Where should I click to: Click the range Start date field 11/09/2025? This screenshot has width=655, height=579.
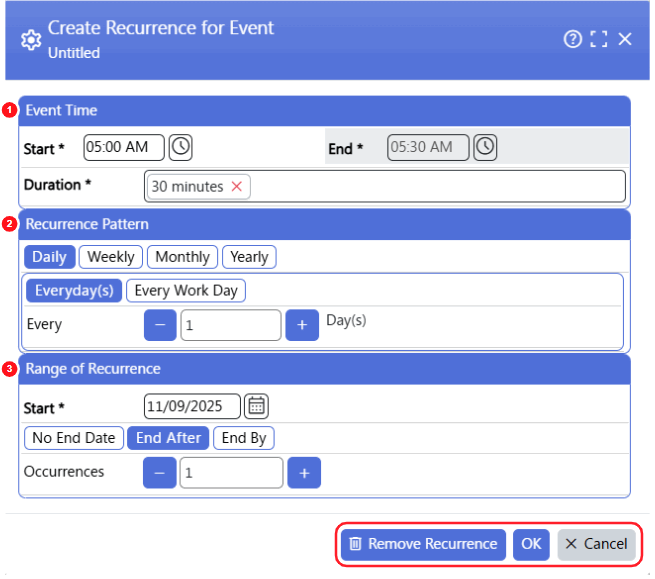[x=192, y=406]
